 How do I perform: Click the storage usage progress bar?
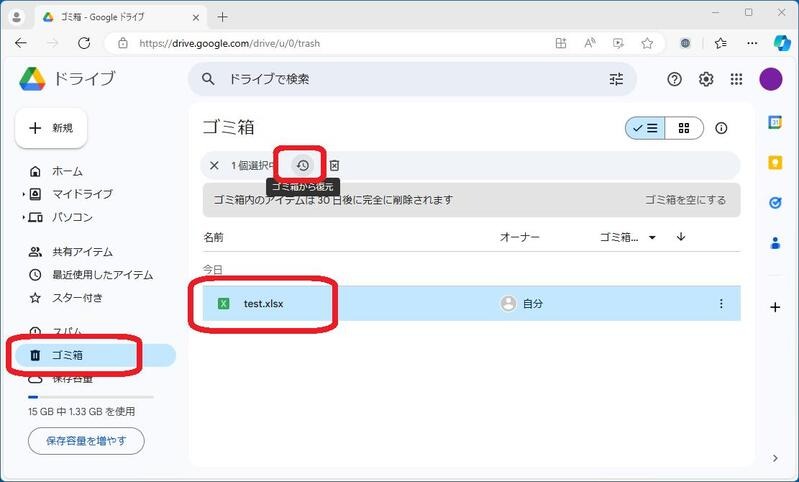point(91,396)
